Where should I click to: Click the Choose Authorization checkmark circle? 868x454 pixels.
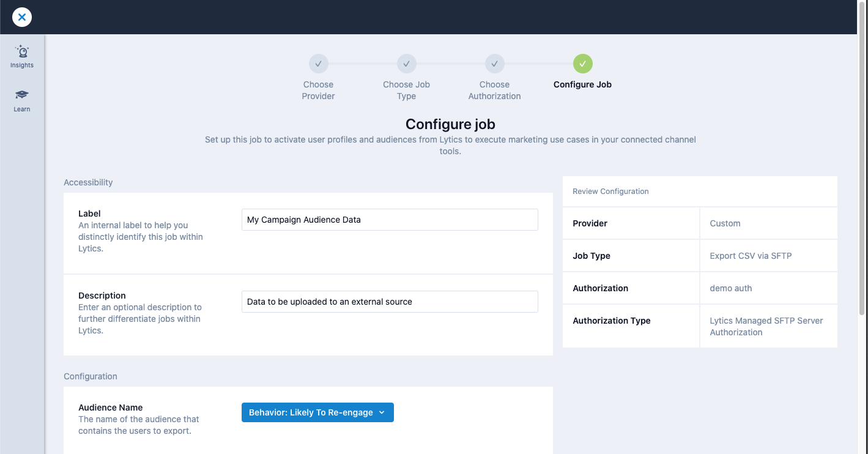(x=494, y=64)
